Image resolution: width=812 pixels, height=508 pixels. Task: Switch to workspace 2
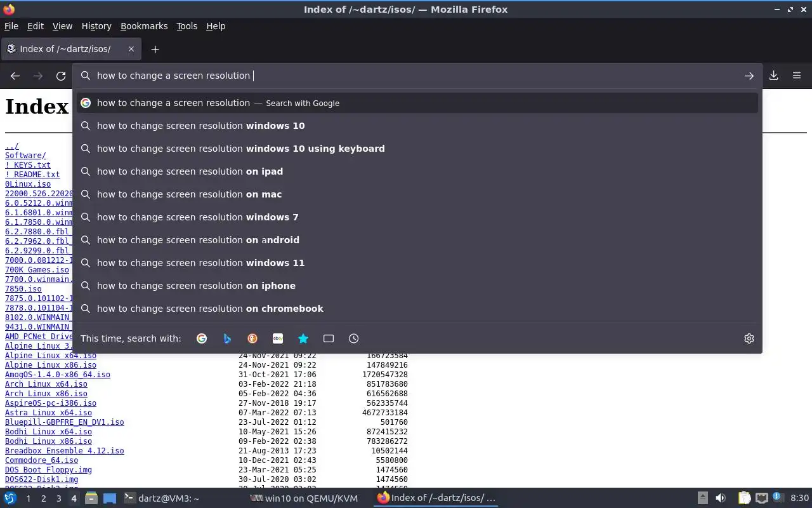[x=43, y=498]
